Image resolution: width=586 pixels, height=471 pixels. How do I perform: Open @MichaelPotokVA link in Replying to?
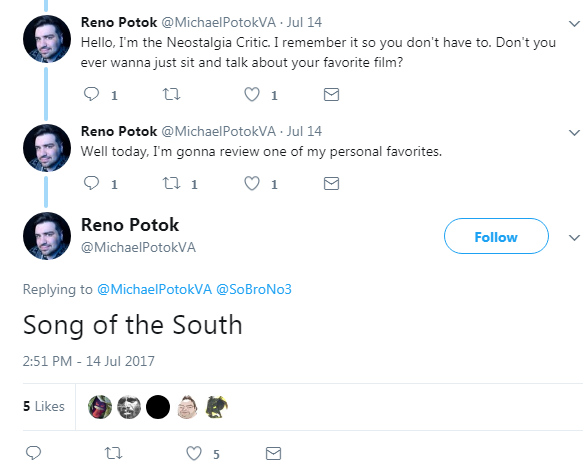click(x=154, y=289)
